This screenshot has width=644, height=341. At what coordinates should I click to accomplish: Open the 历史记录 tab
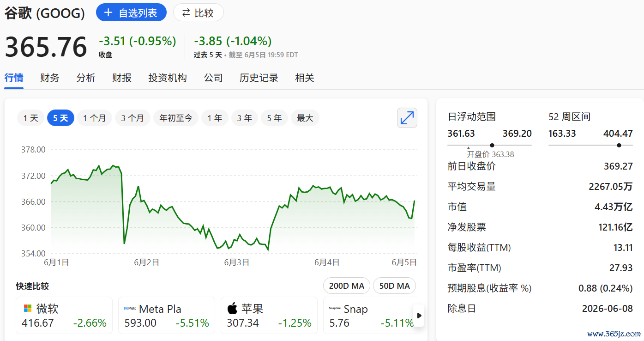259,78
